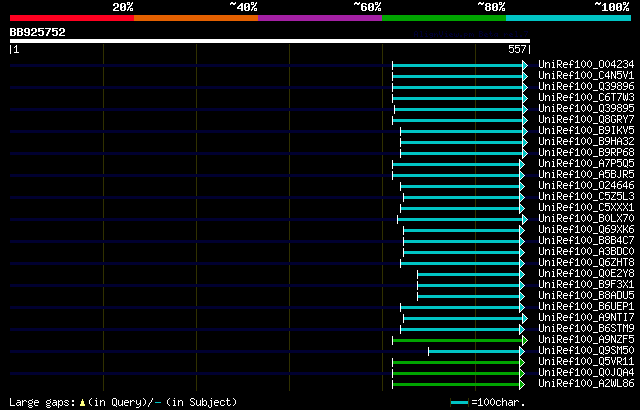Select hit label UniRef100_C5Z5L3
Screen dimensions: 640x410
click(586, 197)
